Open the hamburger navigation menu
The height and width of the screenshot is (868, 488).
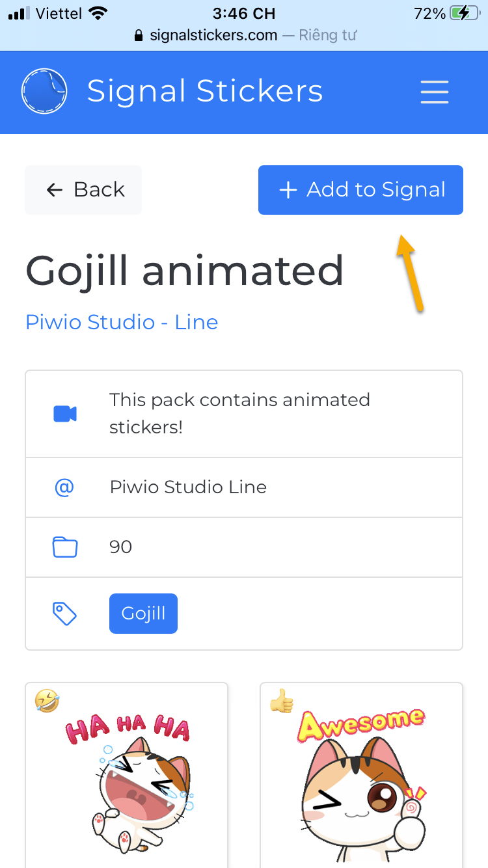click(434, 92)
